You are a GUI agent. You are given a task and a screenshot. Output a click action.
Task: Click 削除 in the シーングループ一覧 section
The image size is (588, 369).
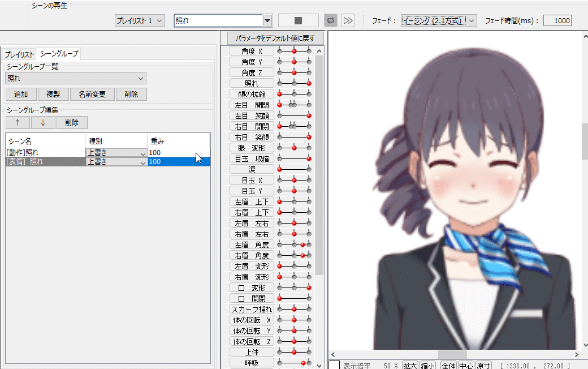(131, 94)
